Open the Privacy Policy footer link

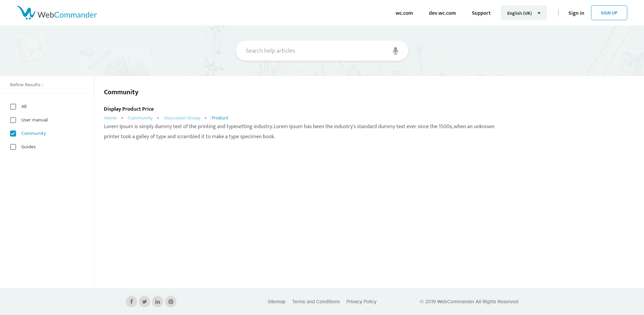pos(361,302)
